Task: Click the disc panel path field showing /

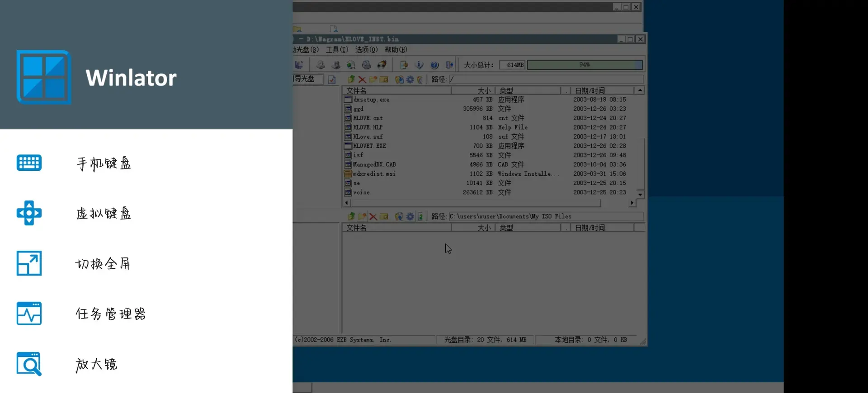Action: (x=546, y=80)
